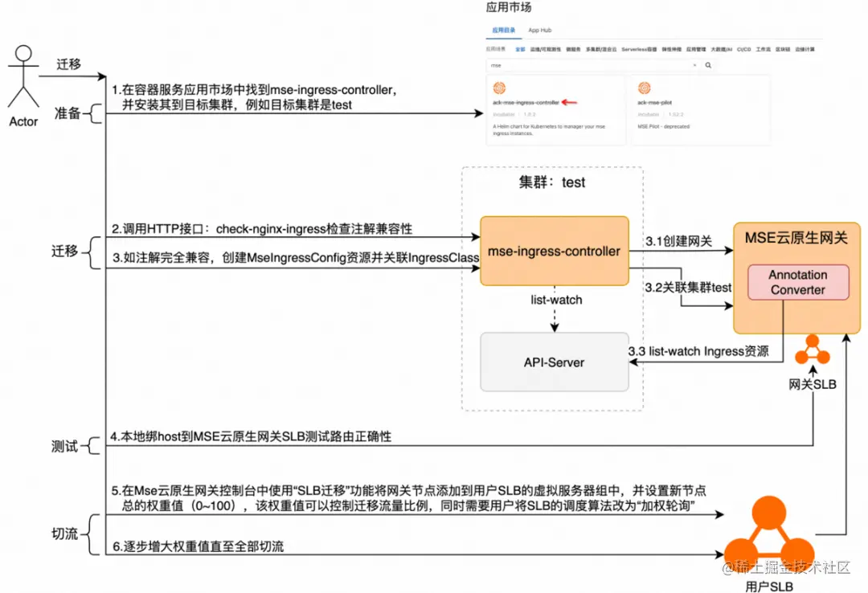Select the 多集群/混合云 category filter
Image resolution: width=868 pixels, height=593 pixels.
[601, 49]
